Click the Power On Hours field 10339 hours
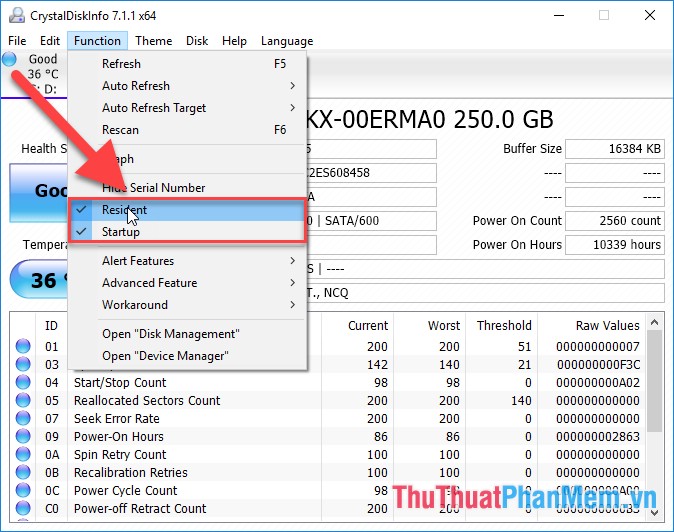This screenshot has width=674, height=532. (615, 245)
